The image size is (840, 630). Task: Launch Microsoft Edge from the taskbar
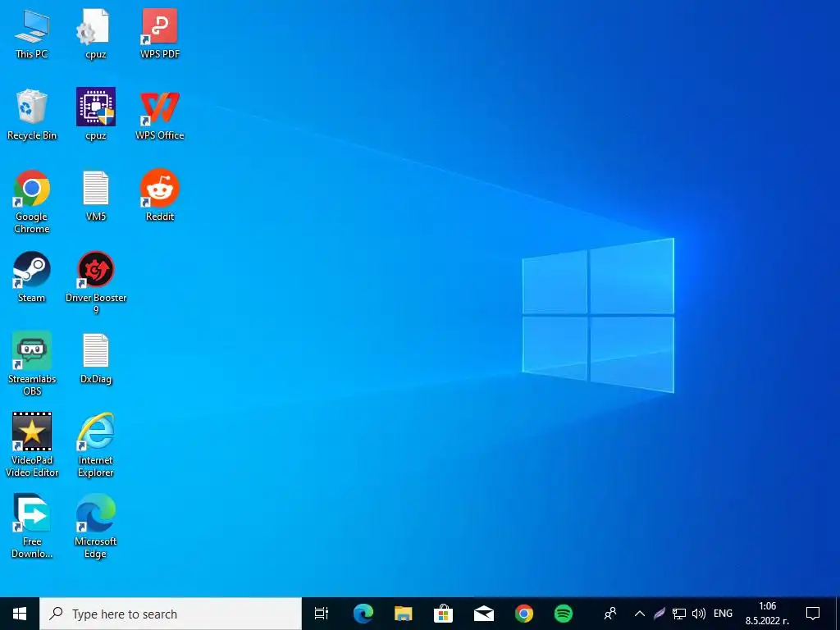click(x=363, y=614)
